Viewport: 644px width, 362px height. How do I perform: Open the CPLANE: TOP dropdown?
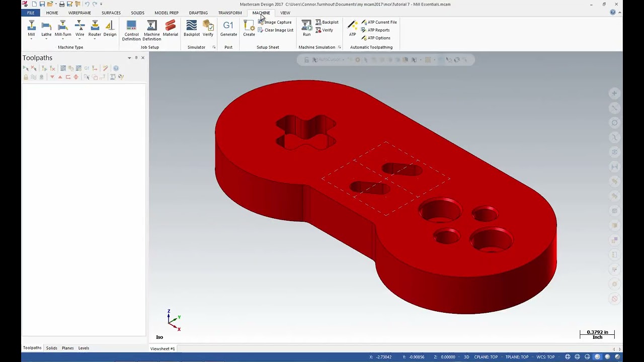(486, 357)
